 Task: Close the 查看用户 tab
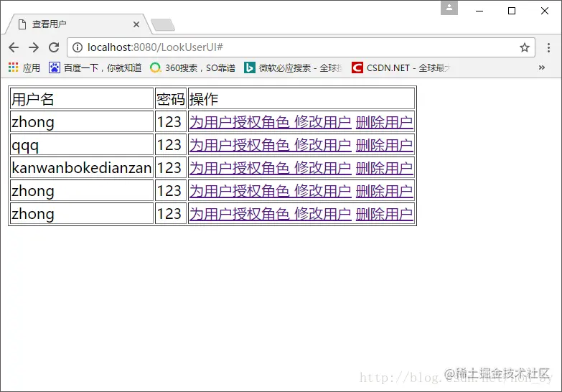pos(136,24)
